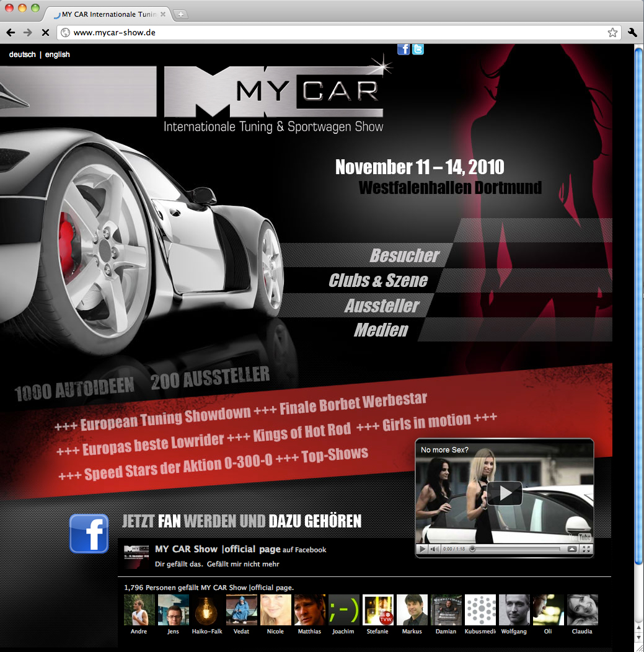Image resolution: width=644 pixels, height=652 pixels.
Task: Click the large Facebook logo icon
Action: click(89, 534)
